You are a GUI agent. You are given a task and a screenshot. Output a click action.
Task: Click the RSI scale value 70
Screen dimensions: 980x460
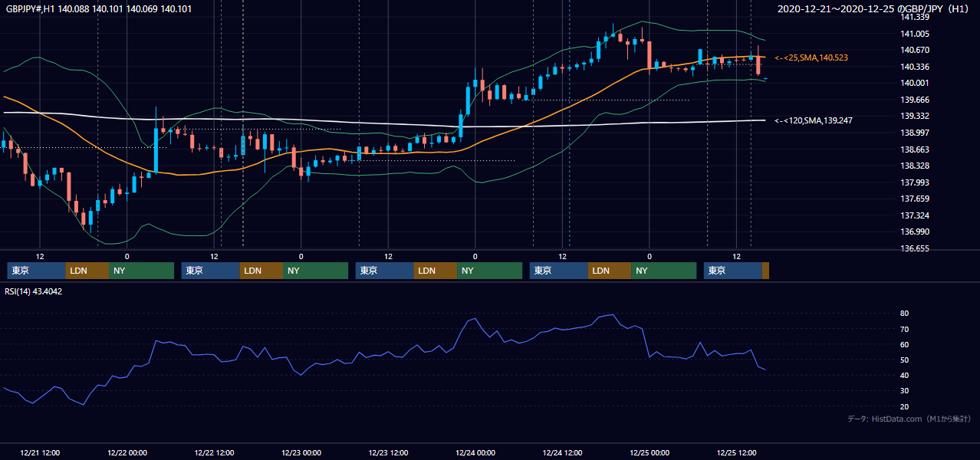tap(905, 329)
